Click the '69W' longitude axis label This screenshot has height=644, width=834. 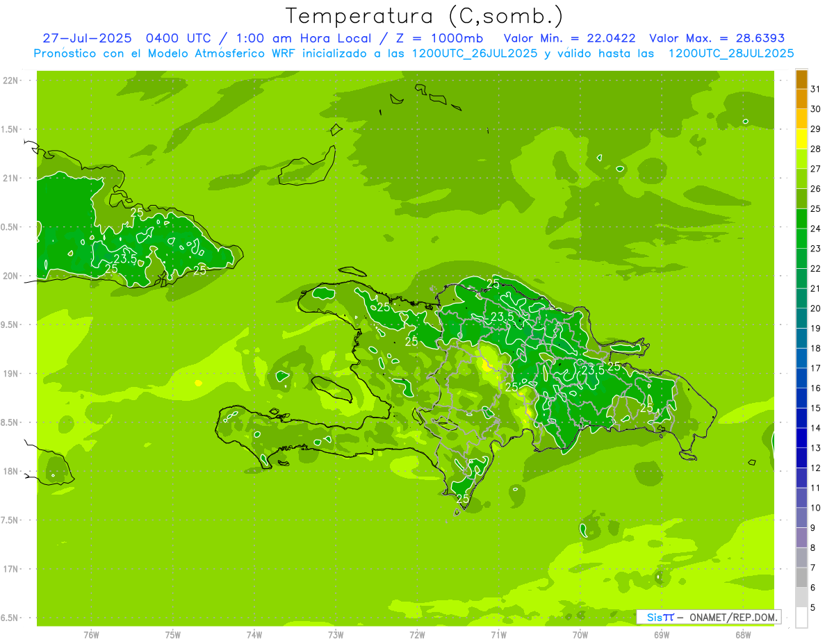662,634
